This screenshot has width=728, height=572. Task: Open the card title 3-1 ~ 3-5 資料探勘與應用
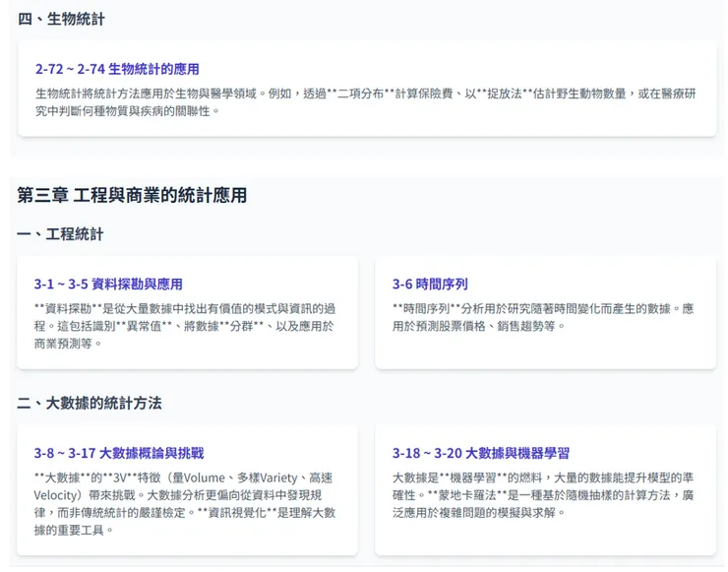108,284
